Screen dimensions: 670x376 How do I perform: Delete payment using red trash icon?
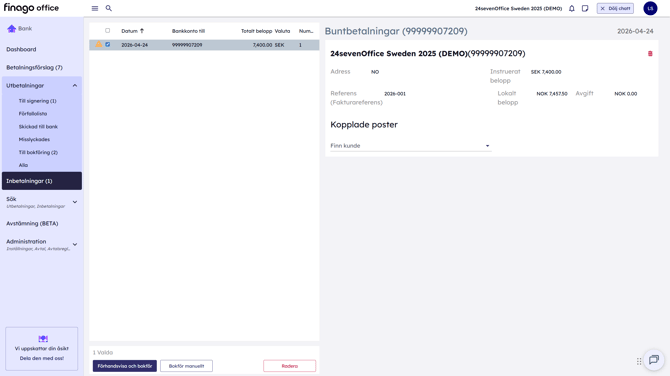point(650,53)
